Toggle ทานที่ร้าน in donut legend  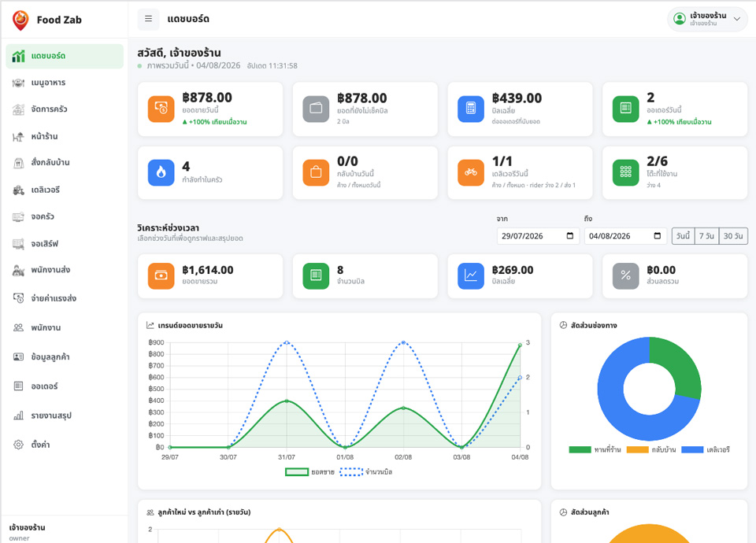[x=595, y=449]
